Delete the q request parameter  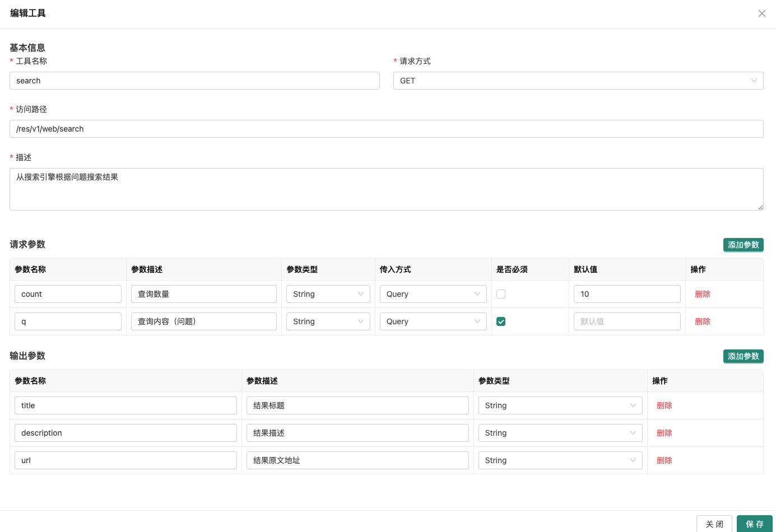tap(702, 321)
